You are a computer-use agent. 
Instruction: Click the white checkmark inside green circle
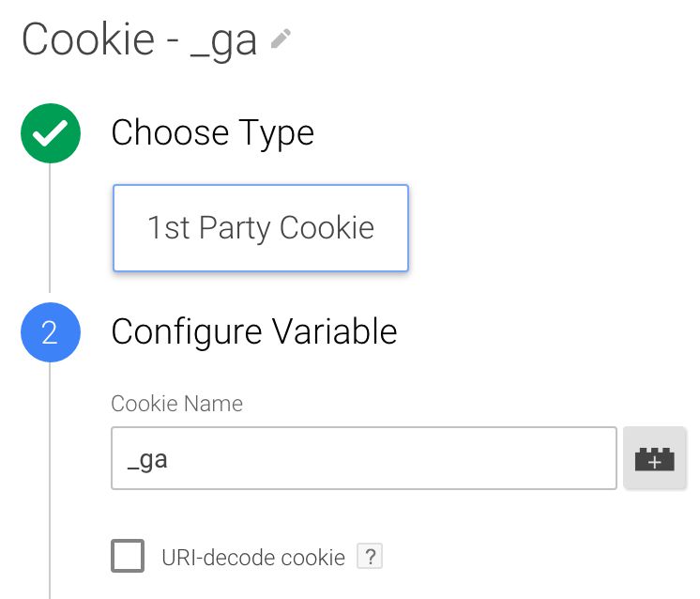tap(50, 133)
